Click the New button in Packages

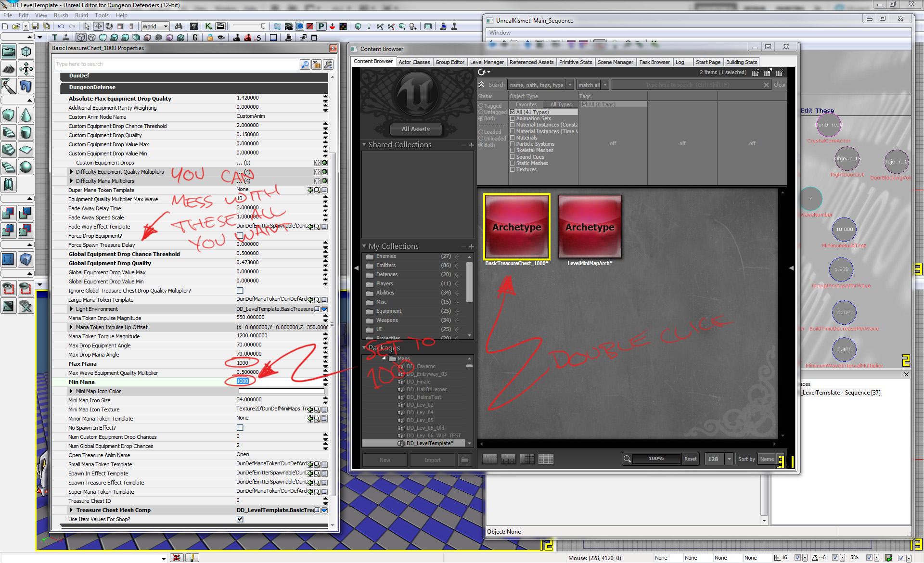(x=385, y=460)
